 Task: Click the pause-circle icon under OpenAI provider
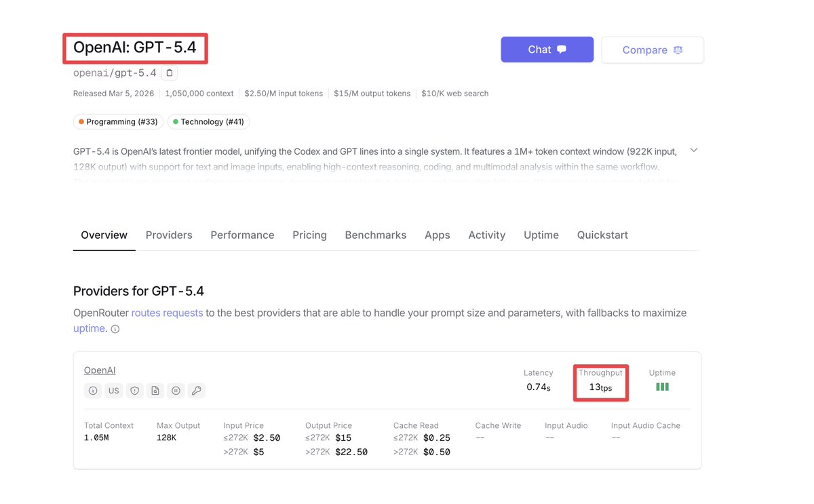(x=176, y=391)
